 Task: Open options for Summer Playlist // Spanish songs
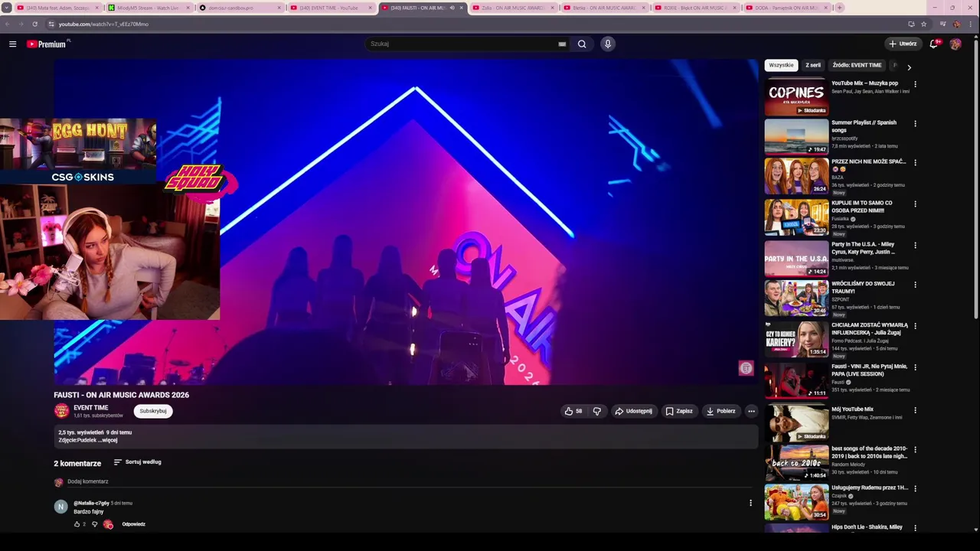tap(915, 123)
